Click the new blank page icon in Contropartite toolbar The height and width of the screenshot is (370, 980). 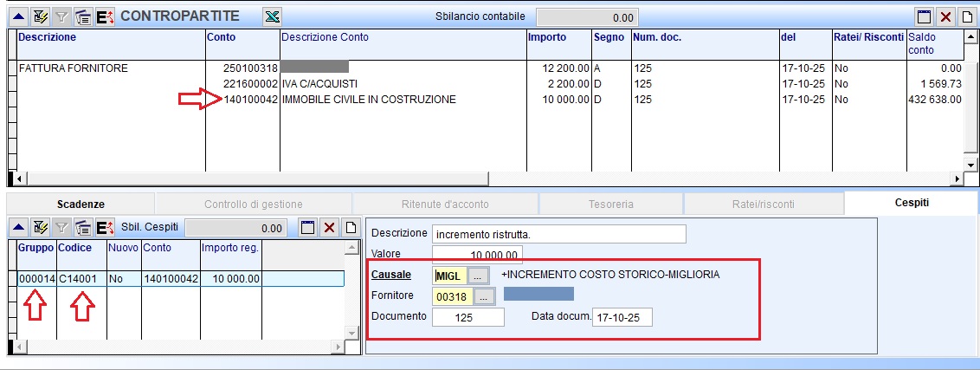coord(967,16)
